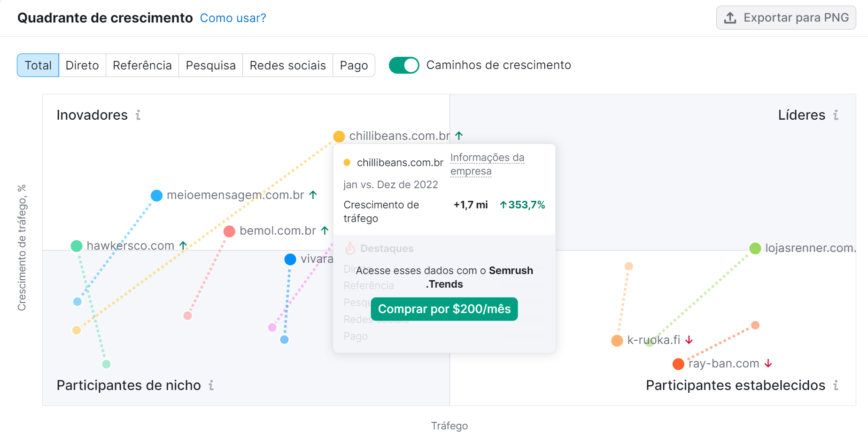Click the info icon beside Participantes estabelecidos
Image resolution: width=868 pixels, height=443 pixels.
click(x=836, y=386)
